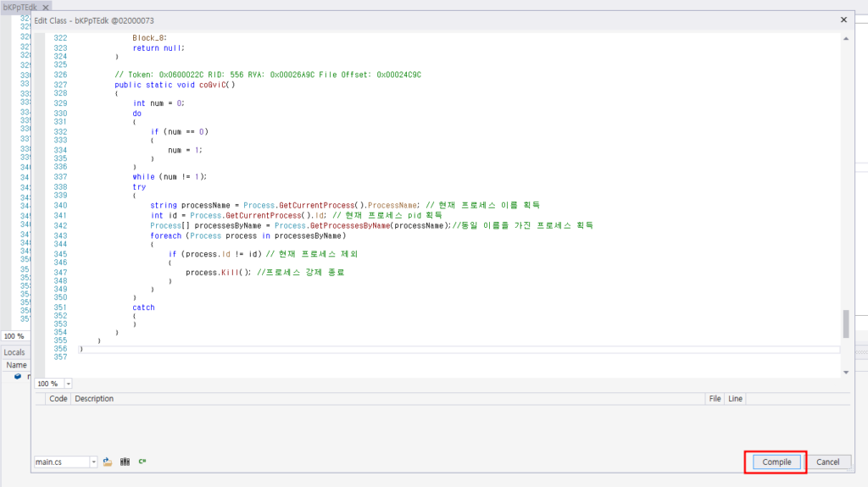868x487 pixels.
Task: Click line number 340
Action: (60, 205)
